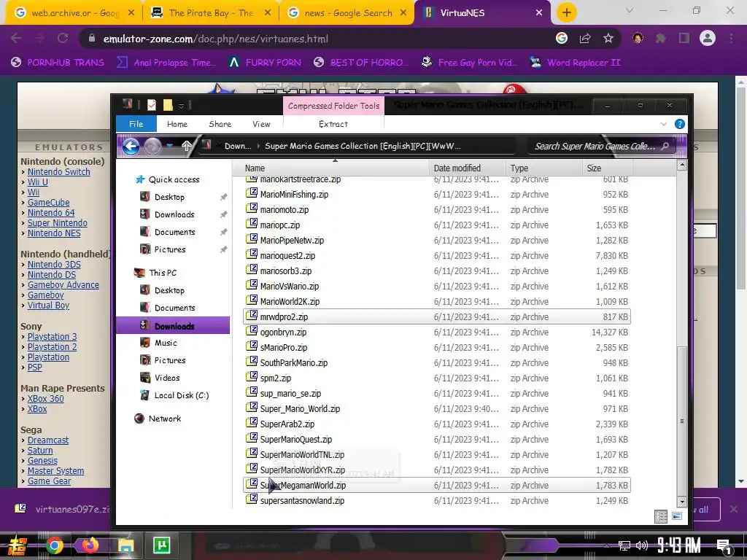Click Google icon in address bar
The image size is (747, 560).
tap(562, 38)
